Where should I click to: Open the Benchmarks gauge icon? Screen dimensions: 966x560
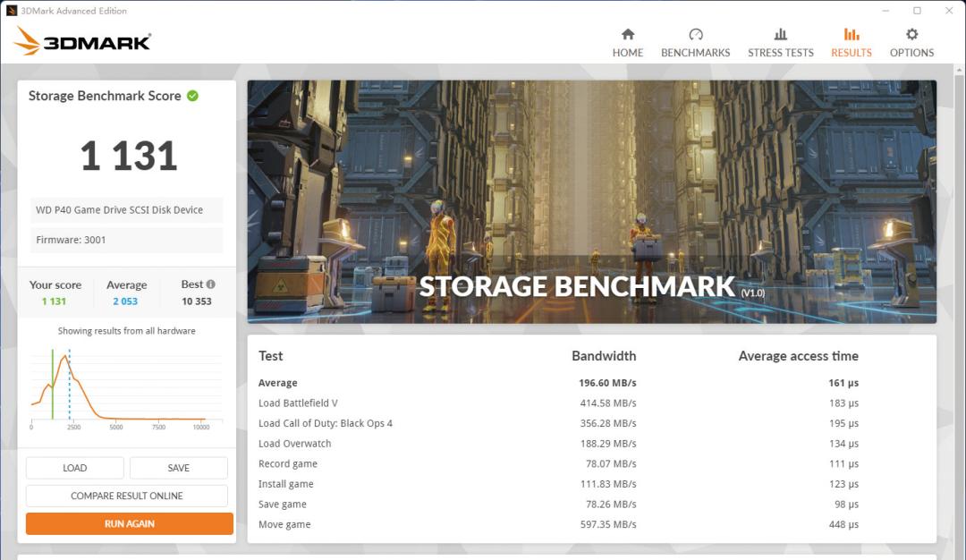pos(695,35)
